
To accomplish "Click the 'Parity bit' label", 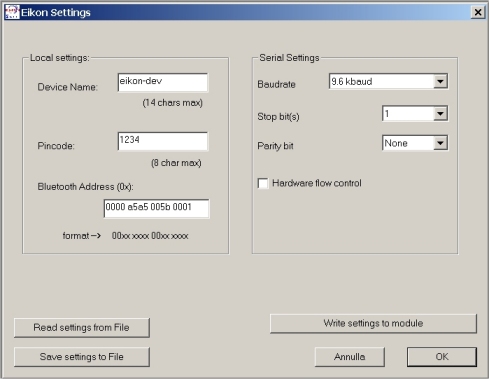I will pos(275,146).
